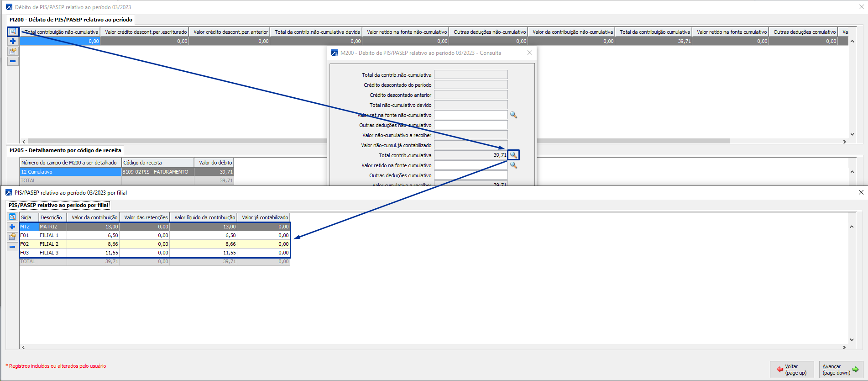Click the Valor não-cumul.já contabilizado field
This screenshot has height=381, width=868.
471,145
